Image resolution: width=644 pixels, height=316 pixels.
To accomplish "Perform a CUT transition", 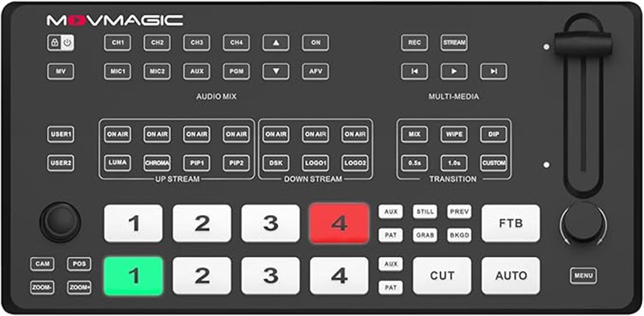I will (442, 276).
